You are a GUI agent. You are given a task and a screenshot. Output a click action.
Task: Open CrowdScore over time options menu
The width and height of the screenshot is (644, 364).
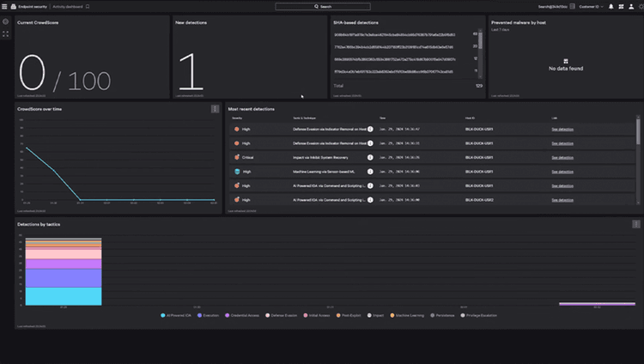[215, 109]
